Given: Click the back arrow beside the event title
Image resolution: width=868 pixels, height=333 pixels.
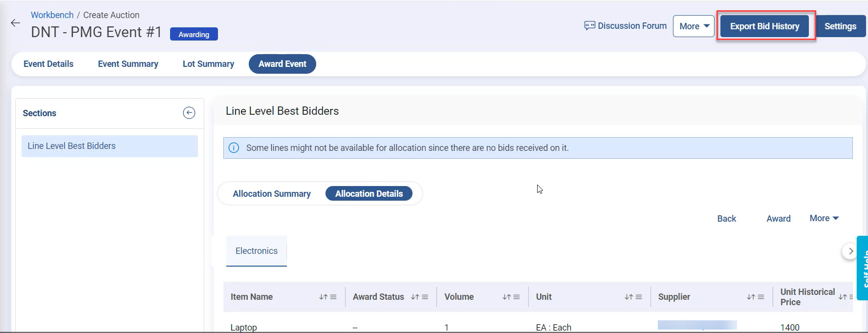Looking at the screenshot, I should click(x=16, y=23).
